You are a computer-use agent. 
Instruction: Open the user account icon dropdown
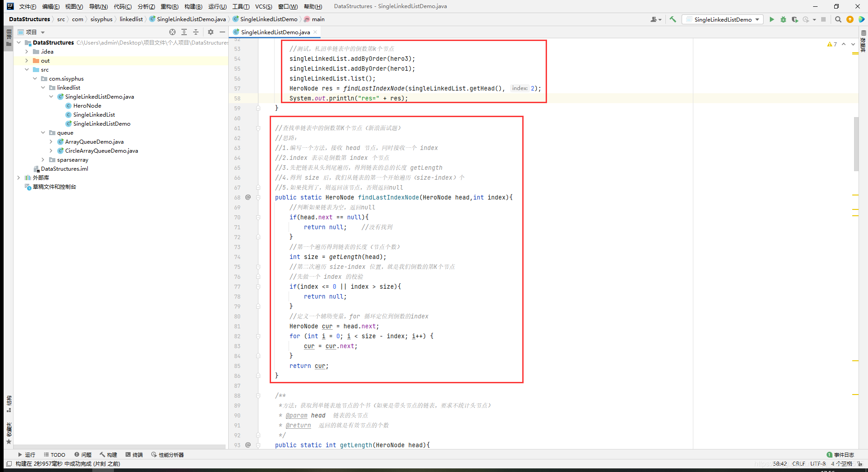(x=656, y=19)
